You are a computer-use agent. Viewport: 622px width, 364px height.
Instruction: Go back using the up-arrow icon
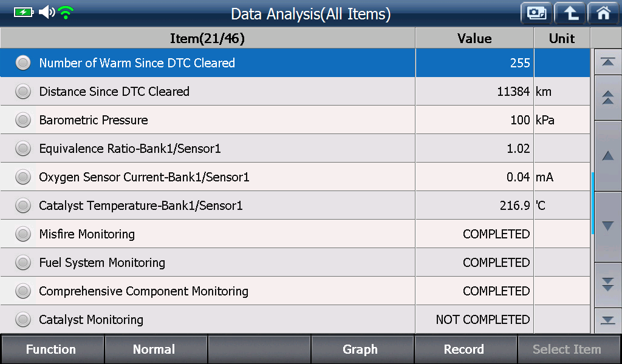(570, 13)
